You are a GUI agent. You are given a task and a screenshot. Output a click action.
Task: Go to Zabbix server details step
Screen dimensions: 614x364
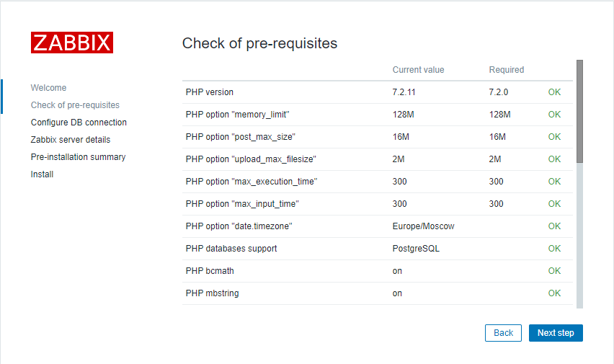[71, 140]
